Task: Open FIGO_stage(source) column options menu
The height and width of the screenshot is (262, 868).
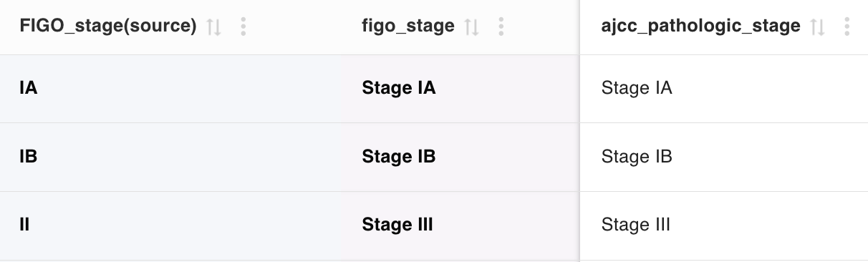Action: coord(243,27)
